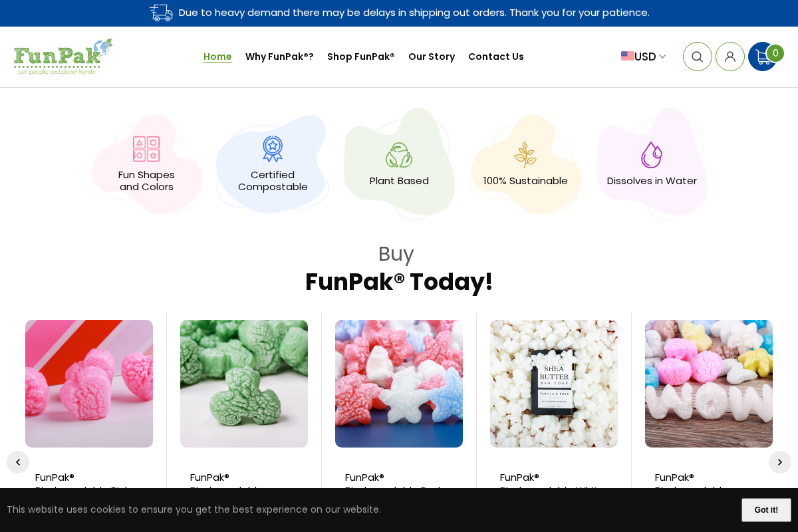This screenshot has height=532, width=798.
Task: Accept cookies with Got it! button
Action: tap(765, 510)
